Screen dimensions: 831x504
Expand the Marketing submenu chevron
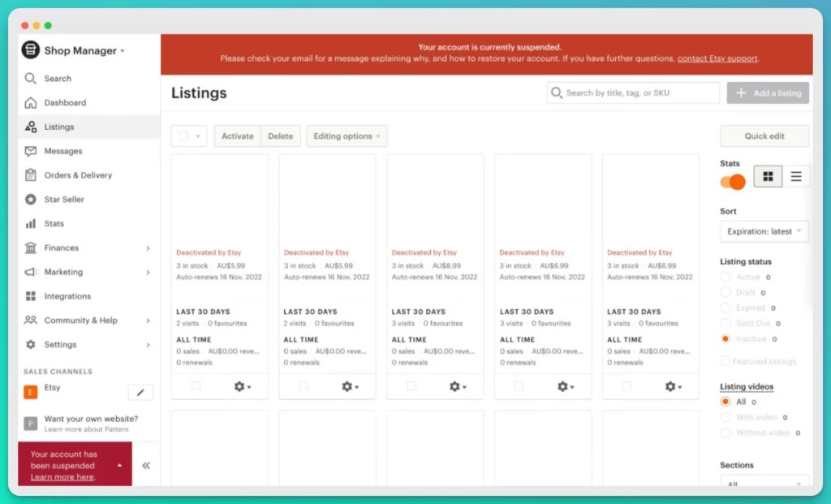(x=148, y=273)
